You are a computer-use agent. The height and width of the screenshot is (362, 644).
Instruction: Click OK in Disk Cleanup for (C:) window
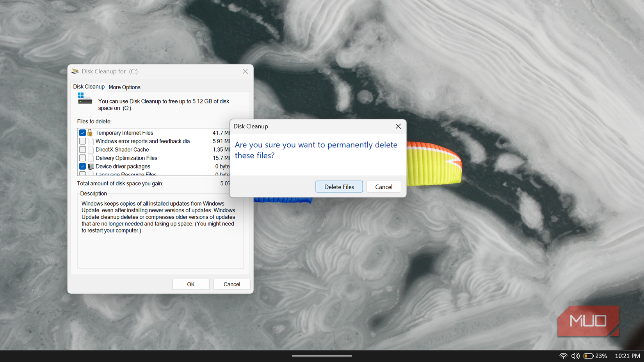click(191, 284)
